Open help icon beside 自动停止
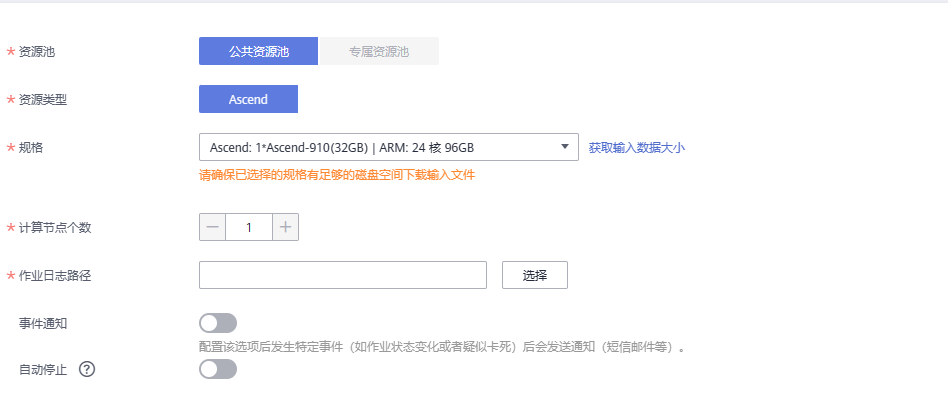This screenshot has width=948, height=400. click(87, 370)
